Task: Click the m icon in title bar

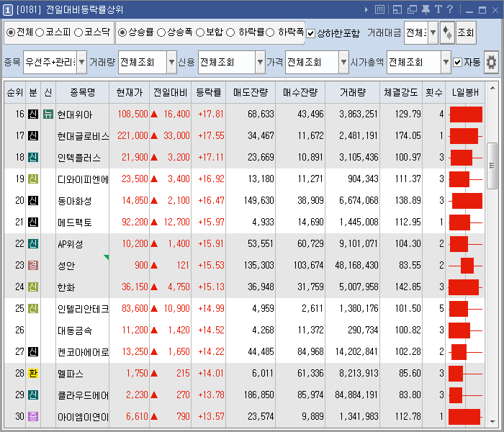Action: click(x=379, y=9)
